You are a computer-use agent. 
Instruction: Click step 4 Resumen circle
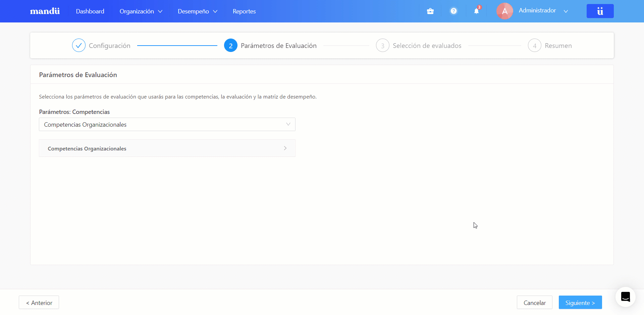[535, 46]
